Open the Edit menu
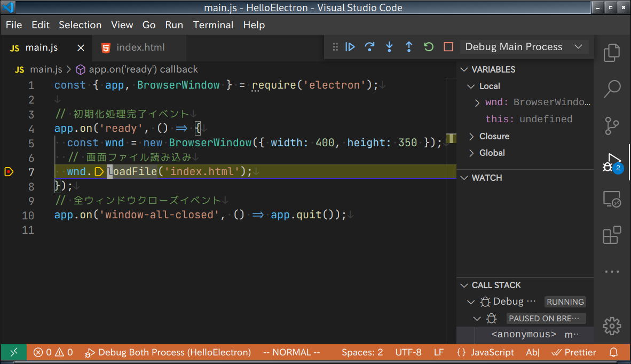 tap(41, 25)
